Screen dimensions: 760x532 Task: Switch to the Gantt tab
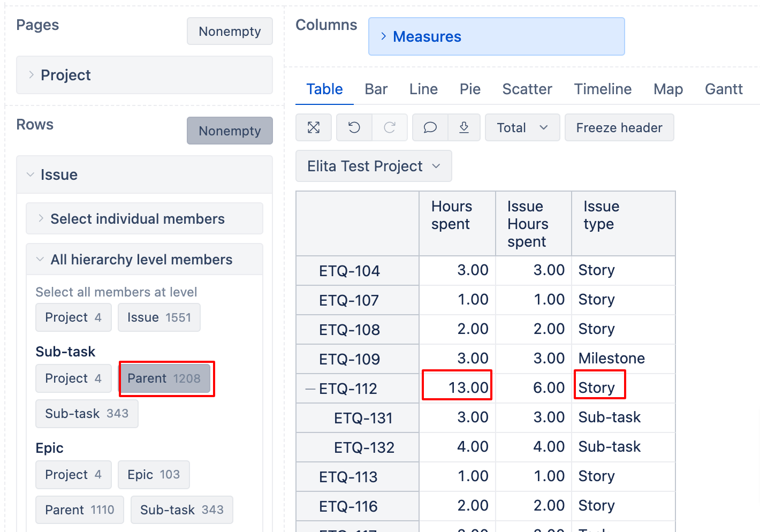724,89
